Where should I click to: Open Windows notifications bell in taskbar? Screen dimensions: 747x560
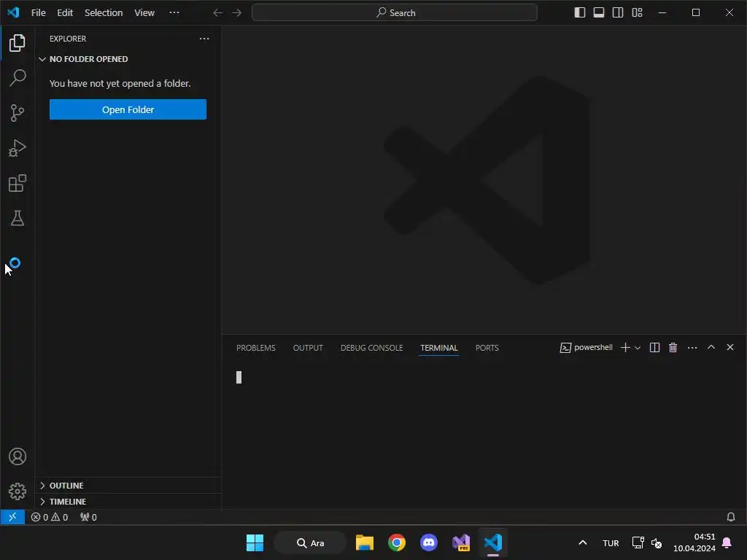(x=727, y=542)
